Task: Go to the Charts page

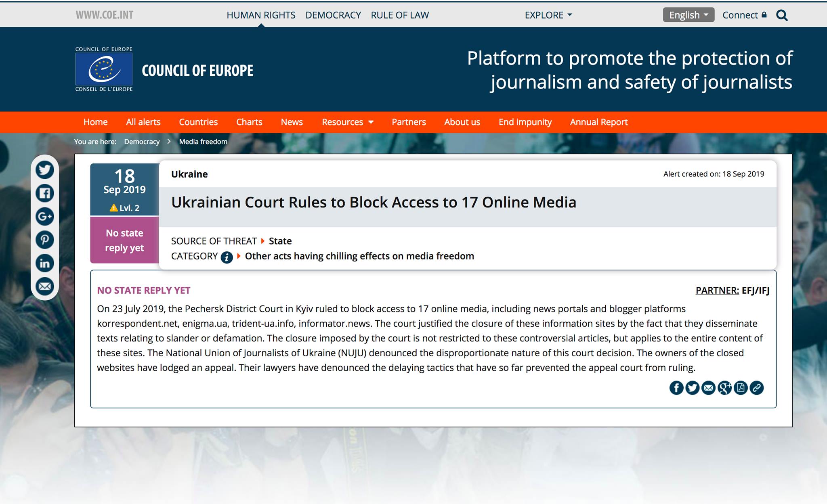Action: 249,122
